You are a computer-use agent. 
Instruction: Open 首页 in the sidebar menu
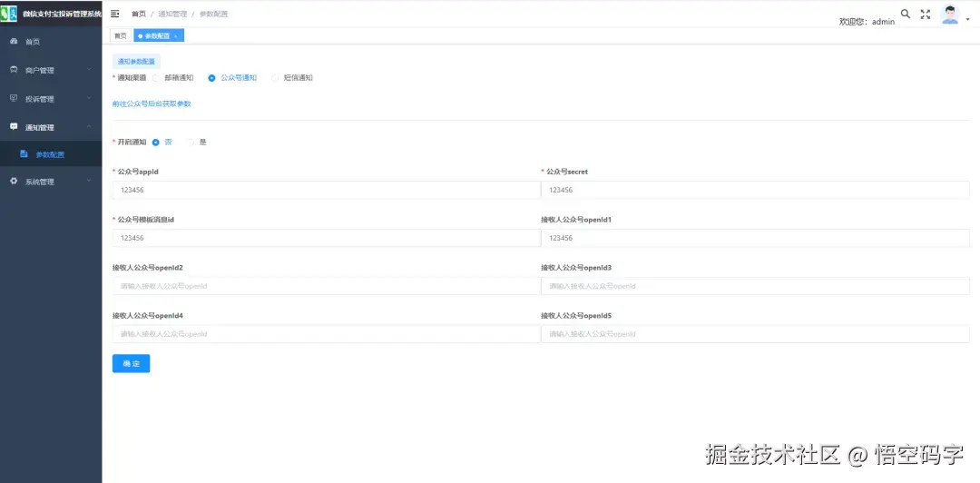pyautogui.click(x=51, y=42)
